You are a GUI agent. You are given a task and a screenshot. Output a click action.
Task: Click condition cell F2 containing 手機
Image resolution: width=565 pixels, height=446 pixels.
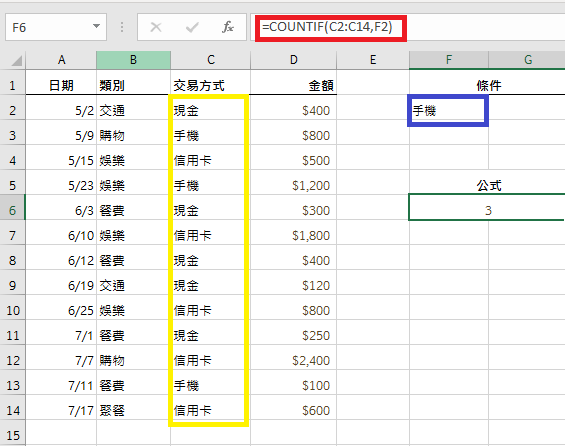[x=449, y=111]
